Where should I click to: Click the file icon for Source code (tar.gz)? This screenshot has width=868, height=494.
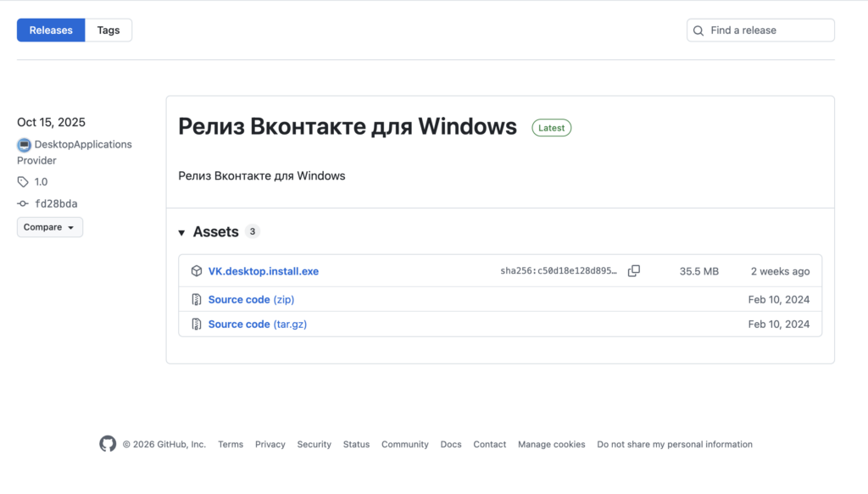197,325
